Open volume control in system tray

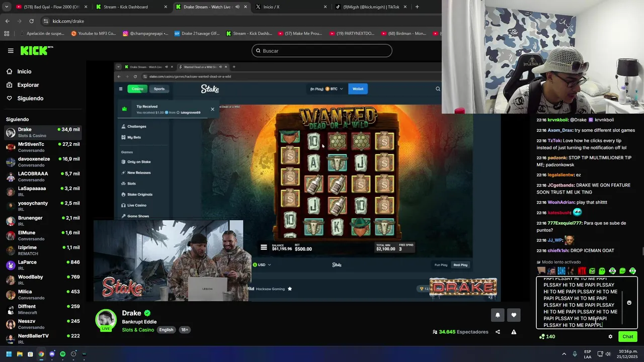(x=608, y=354)
